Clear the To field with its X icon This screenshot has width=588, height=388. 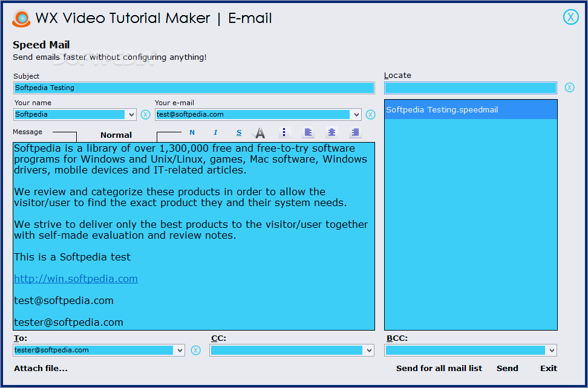196,350
